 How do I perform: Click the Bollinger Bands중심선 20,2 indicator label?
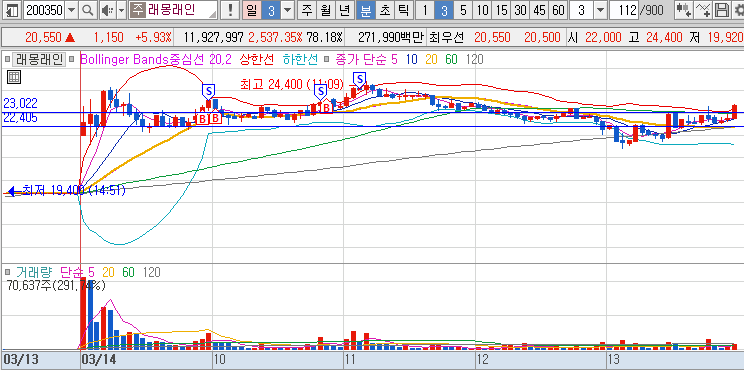[x=156, y=59]
